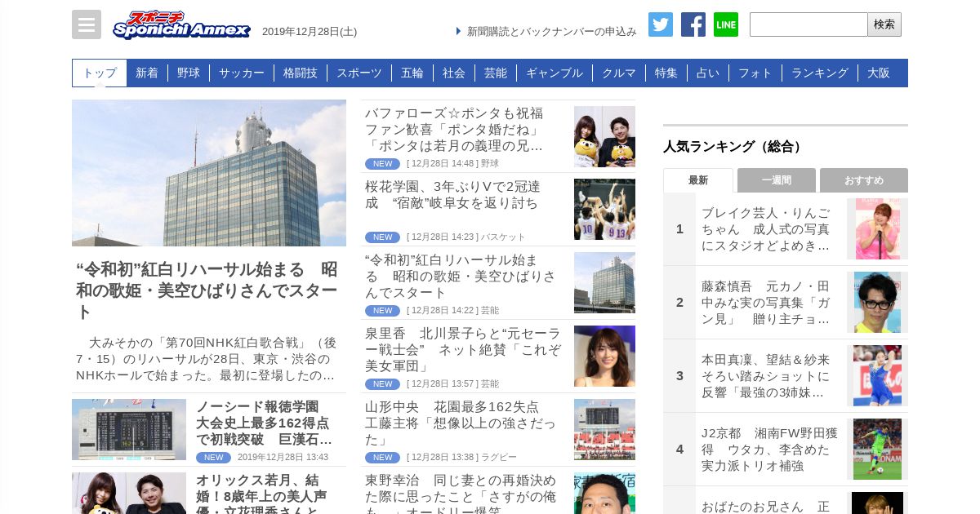Go to the 社会 section
The width and height of the screenshot is (980, 514).
point(454,73)
